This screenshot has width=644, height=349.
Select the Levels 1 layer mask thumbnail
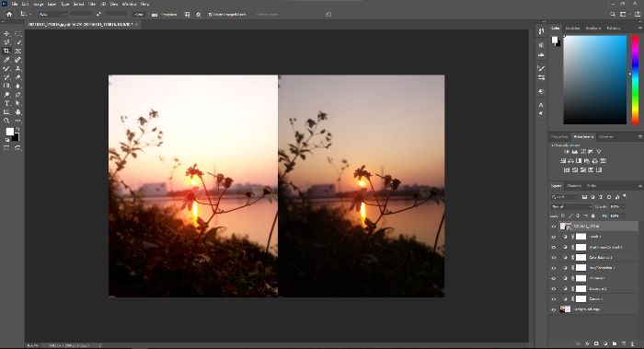581,237
